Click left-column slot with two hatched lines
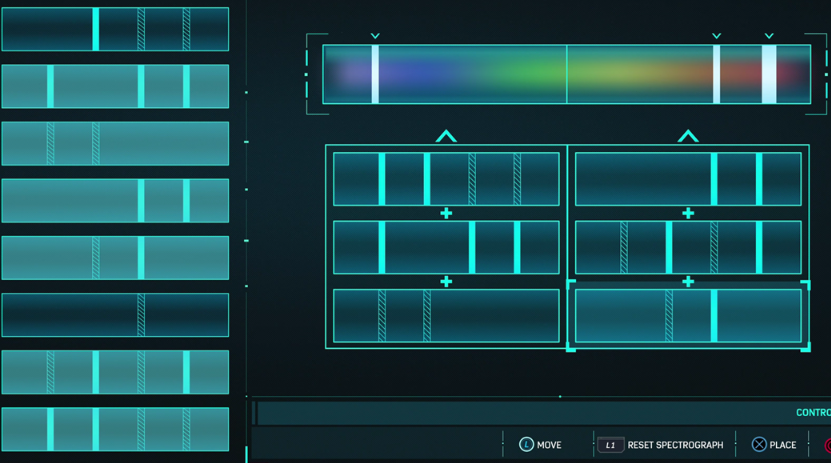The width and height of the screenshot is (831, 463). [446, 316]
